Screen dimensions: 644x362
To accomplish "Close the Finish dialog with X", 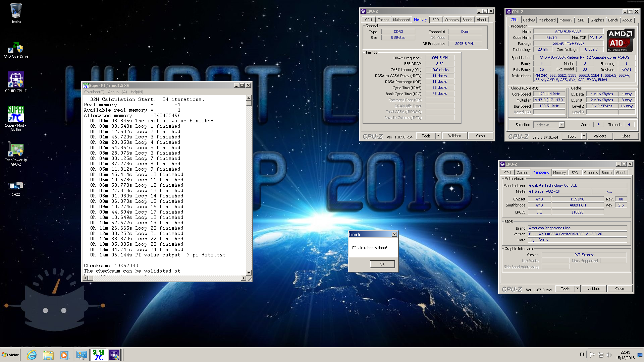I will click(394, 234).
